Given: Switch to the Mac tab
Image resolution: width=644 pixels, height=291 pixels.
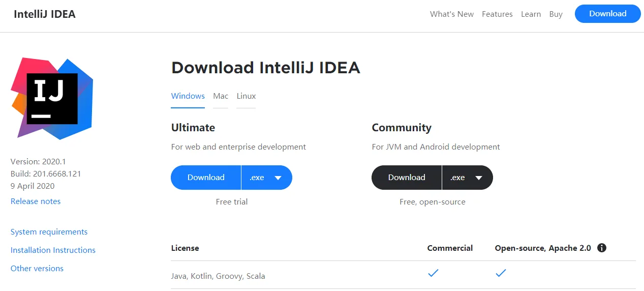Looking at the screenshot, I should (x=221, y=96).
